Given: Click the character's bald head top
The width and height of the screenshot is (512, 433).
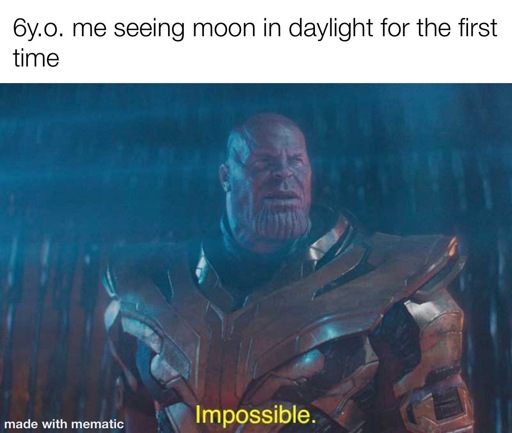Looking at the screenshot, I should coord(267,128).
